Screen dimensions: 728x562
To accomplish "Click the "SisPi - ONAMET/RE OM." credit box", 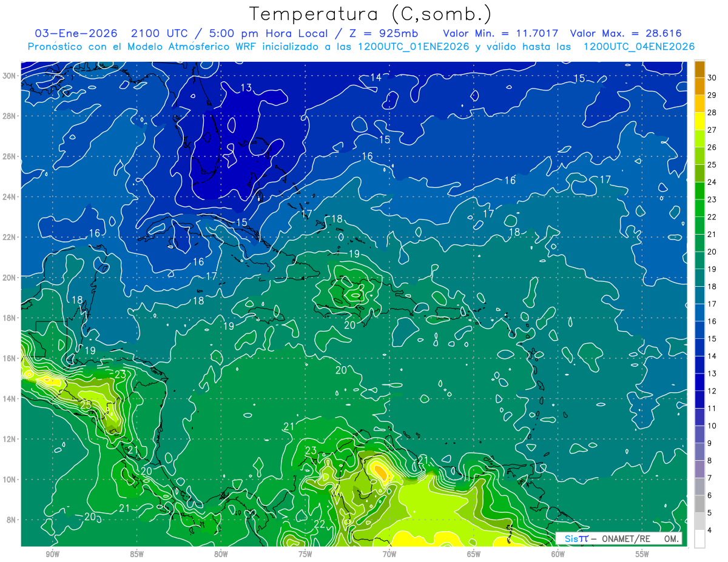I will pyautogui.click(x=619, y=538).
